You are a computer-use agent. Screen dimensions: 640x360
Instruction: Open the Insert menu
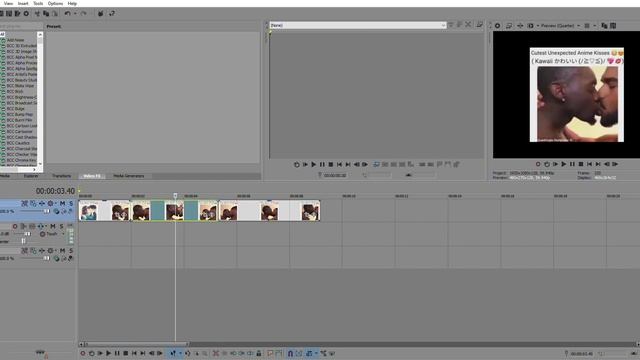click(23, 3)
